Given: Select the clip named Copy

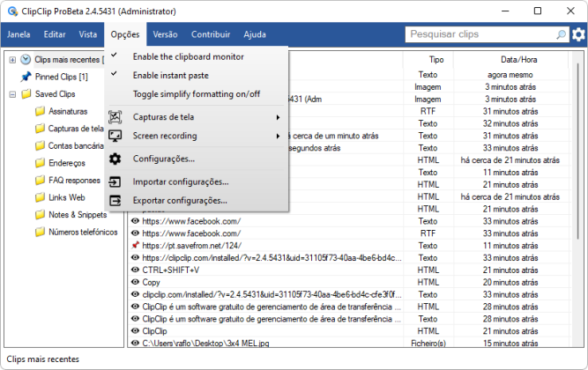Looking at the screenshot, I should [x=151, y=282].
